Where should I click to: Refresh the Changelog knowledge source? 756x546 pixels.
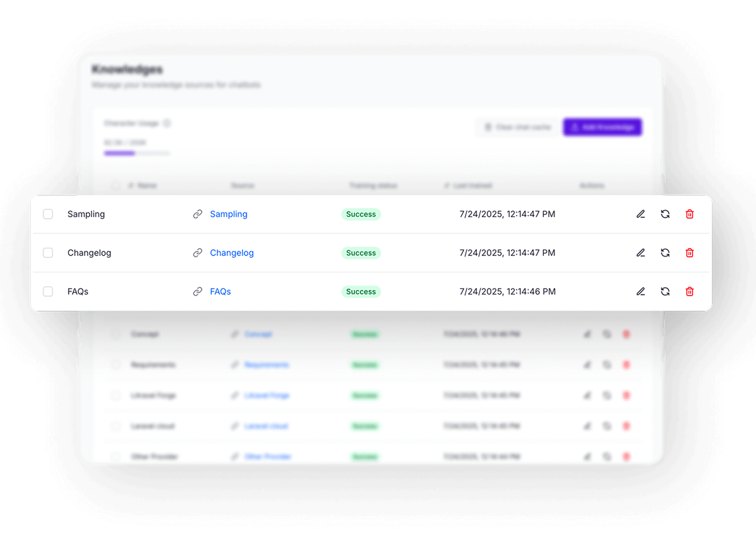tap(665, 253)
